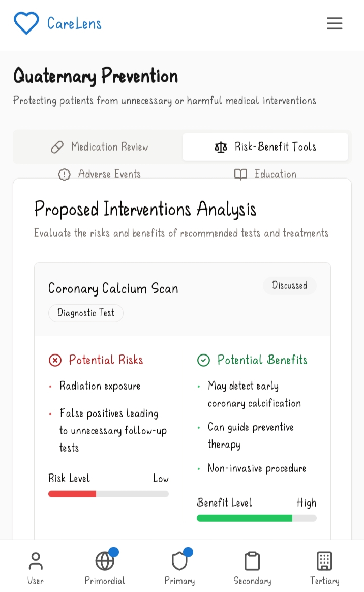Click the Coronary Calcium Scan heading

[x=113, y=289]
